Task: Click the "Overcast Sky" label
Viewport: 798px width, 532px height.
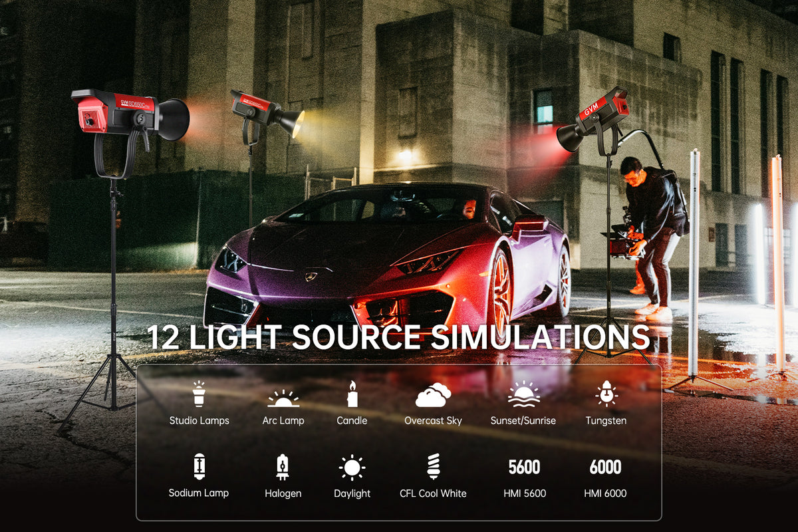Action: (x=433, y=420)
